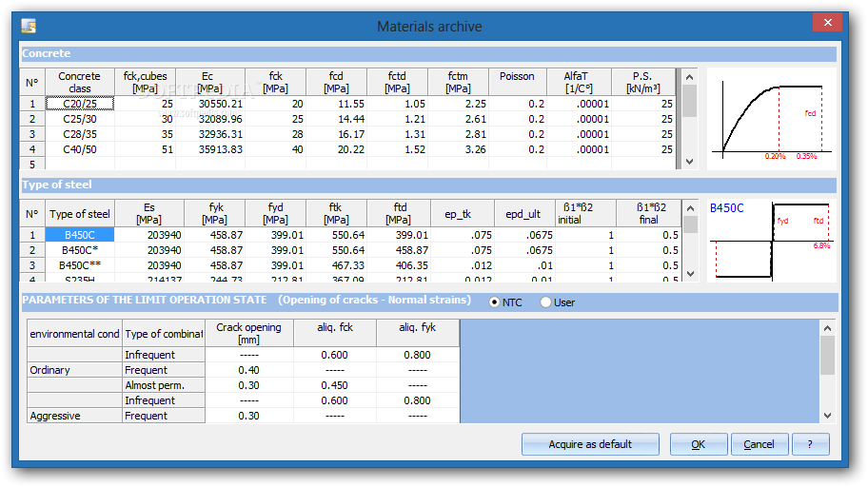The image size is (868, 487).
Task: Click the Type of steel column header
Action: (x=79, y=214)
